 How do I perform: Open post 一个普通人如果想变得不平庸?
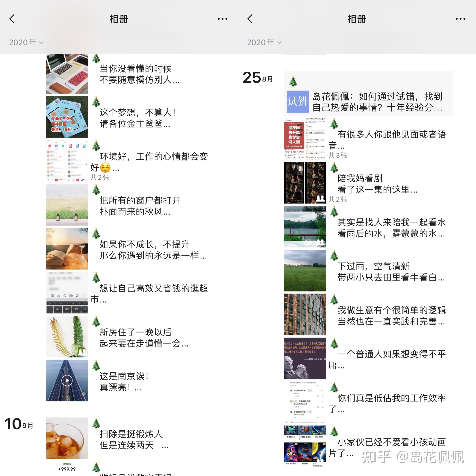click(387, 360)
